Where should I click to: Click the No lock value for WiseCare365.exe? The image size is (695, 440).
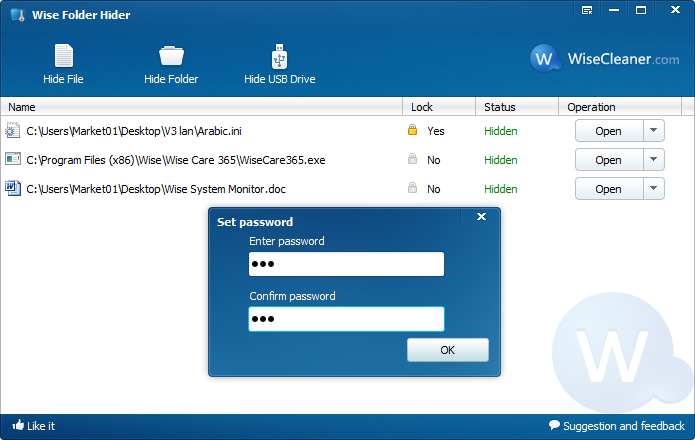[433, 160]
